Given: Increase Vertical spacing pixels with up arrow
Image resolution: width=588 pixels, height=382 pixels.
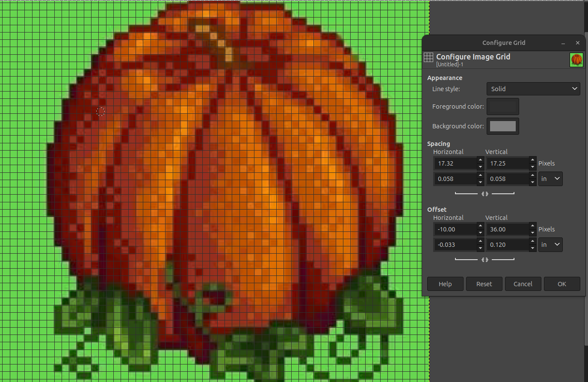Looking at the screenshot, I should [532, 160].
